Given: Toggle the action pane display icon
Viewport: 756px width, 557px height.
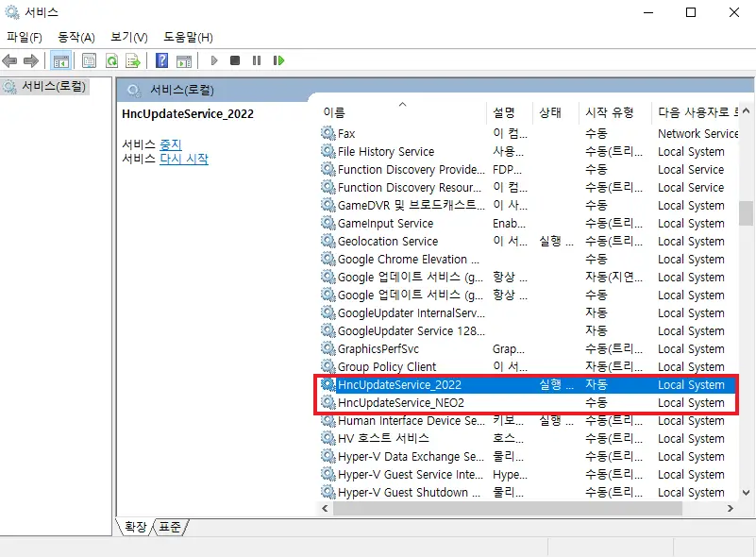Looking at the screenshot, I should (x=186, y=60).
